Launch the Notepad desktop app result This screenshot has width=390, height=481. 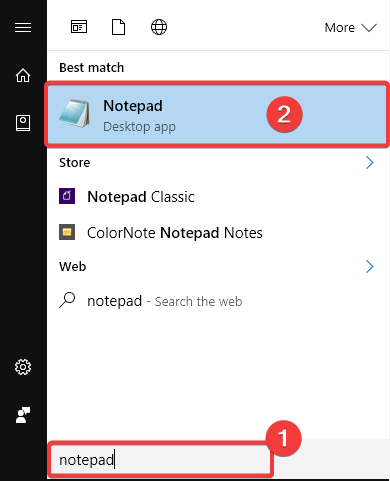tap(217, 115)
